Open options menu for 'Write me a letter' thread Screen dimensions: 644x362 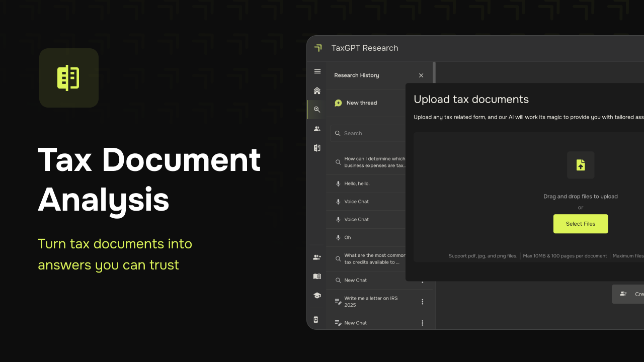tap(423, 302)
